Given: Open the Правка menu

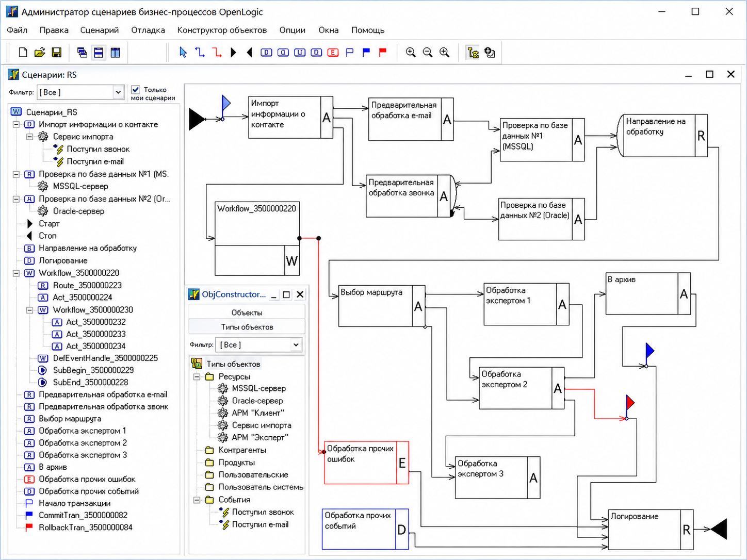Looking at the screenshot, I should (x=54, y=30).
